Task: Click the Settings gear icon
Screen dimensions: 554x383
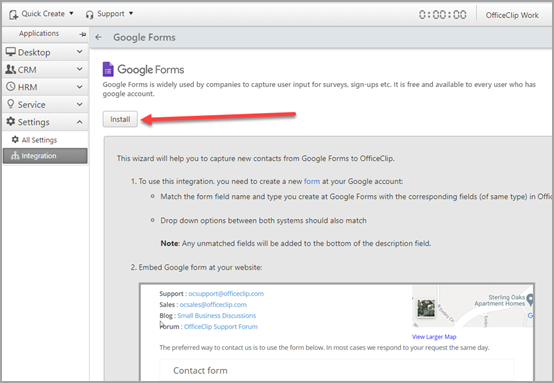Action: [x=11, y=122]
